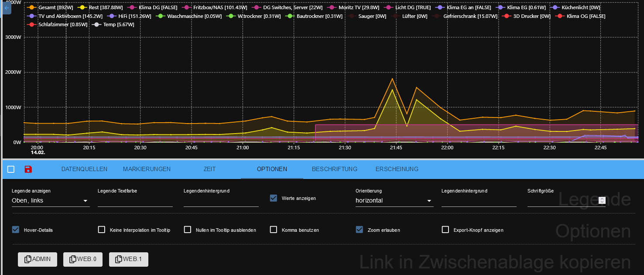The height and width of the screenshot is (275, 644).
Task: Collapse the chart panel via left arrow icon
Action: 6,7
